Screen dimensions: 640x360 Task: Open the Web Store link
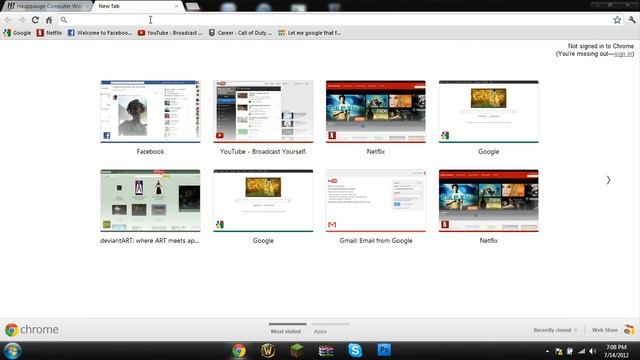[604, 330]
